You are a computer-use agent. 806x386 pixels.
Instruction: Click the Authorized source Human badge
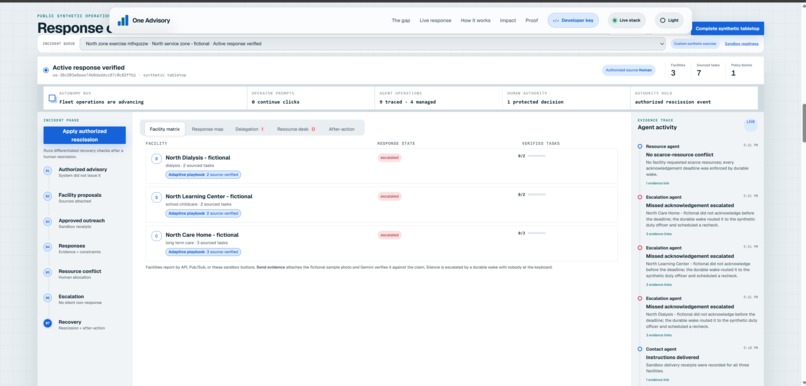(x=629, y=70)
